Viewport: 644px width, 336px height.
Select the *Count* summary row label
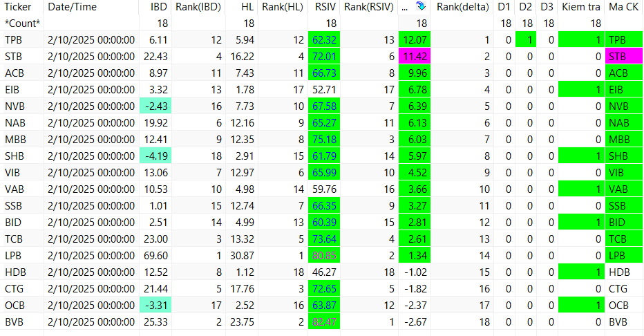tap(22, 24)
